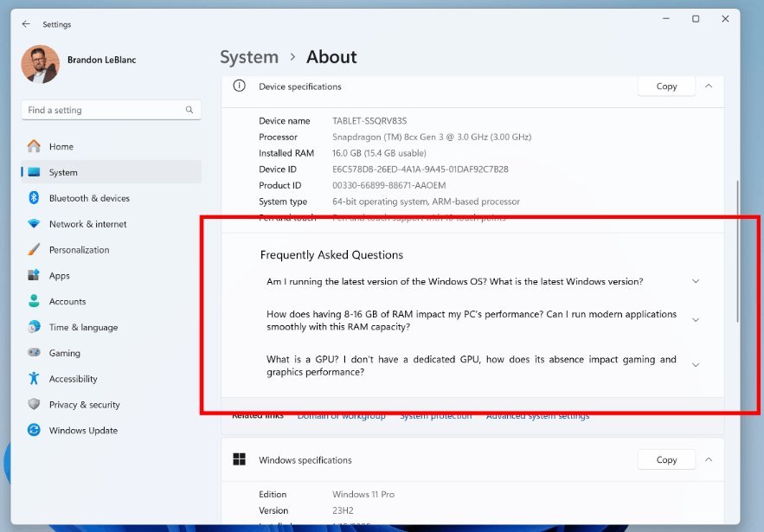The image size is (764, 532).
Task: Open Gaming controller icon
Action: point(34,352)
